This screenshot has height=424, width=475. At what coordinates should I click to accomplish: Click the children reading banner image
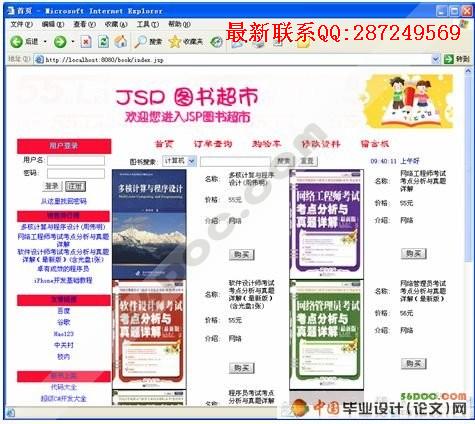(x=407, y=101)
